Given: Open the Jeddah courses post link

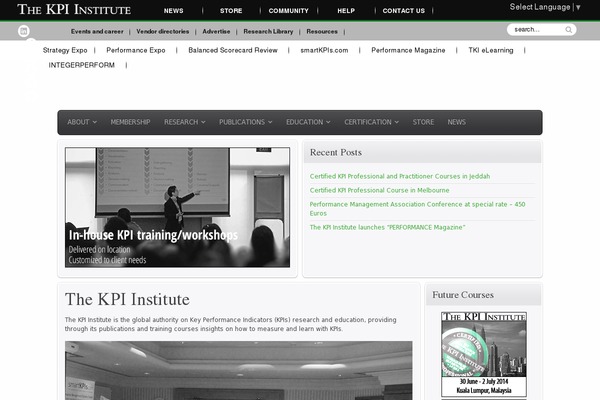Looking at the screenshot, I should tap(400, 176).
